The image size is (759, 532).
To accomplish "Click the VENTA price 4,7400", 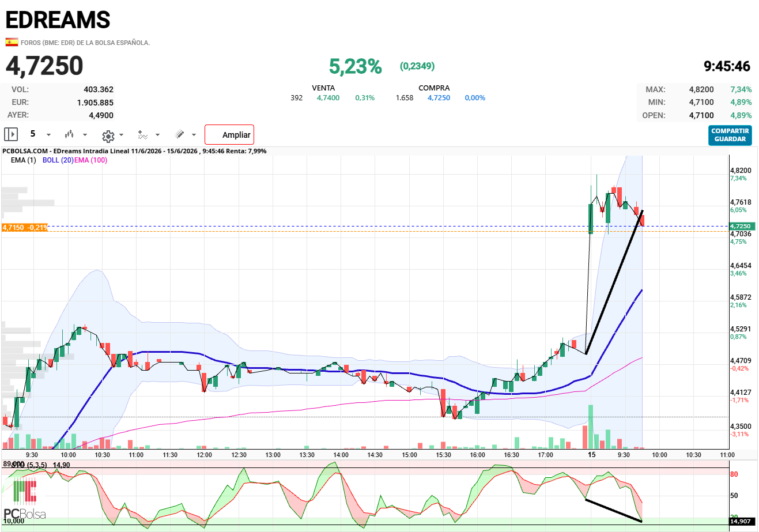I will [328, 98].
